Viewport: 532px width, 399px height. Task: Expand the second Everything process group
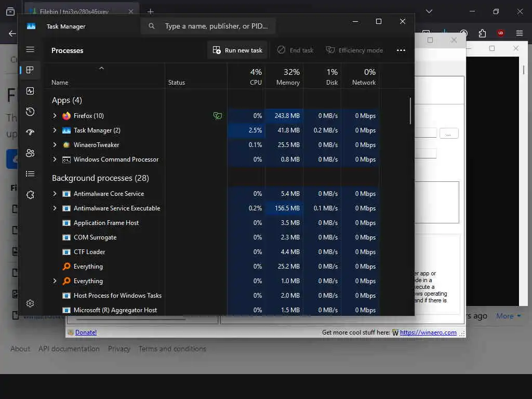pyautogui.click(x=55, y=281)
